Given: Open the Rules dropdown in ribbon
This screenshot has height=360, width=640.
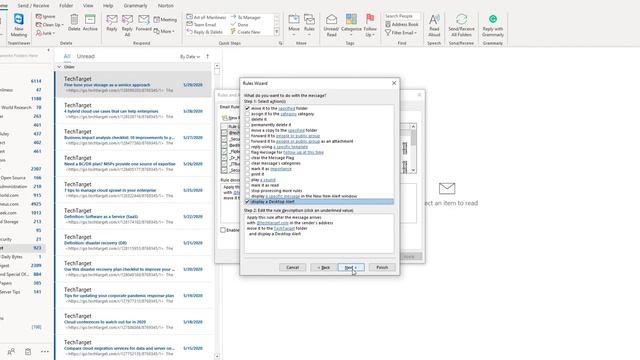Looking at the screenshot, I should [x=309, y=25].
